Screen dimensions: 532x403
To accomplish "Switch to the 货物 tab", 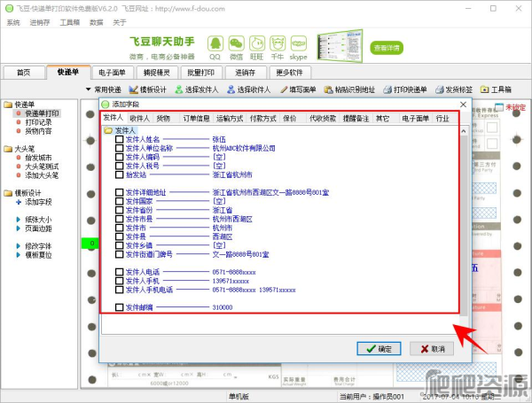I will coord(163,119).
